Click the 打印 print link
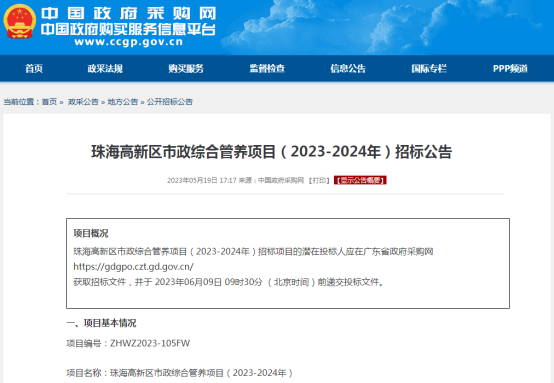The width and height of the screenshot is (554, 383). click(319, 181)
